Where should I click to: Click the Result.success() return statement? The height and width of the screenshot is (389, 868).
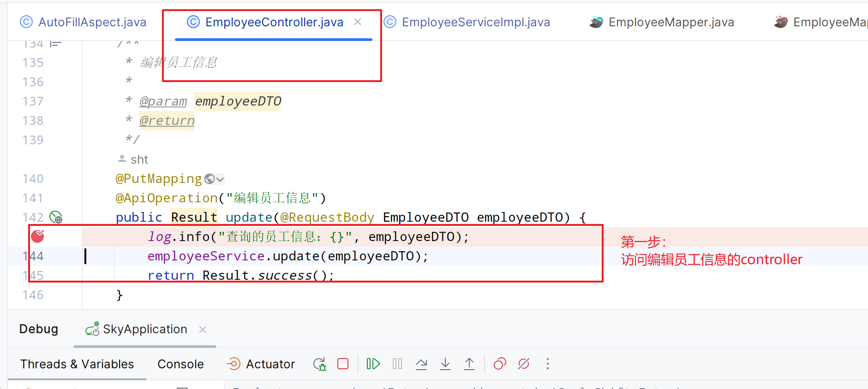[x=241, y=276]
